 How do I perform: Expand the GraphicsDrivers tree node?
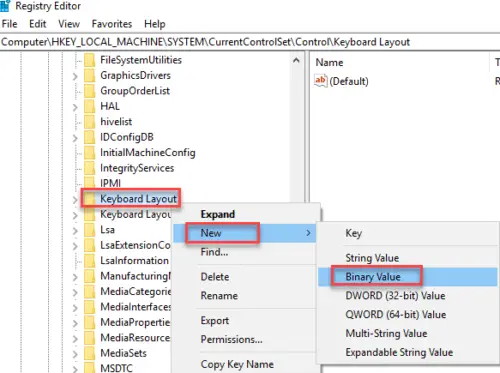(75, 76)
